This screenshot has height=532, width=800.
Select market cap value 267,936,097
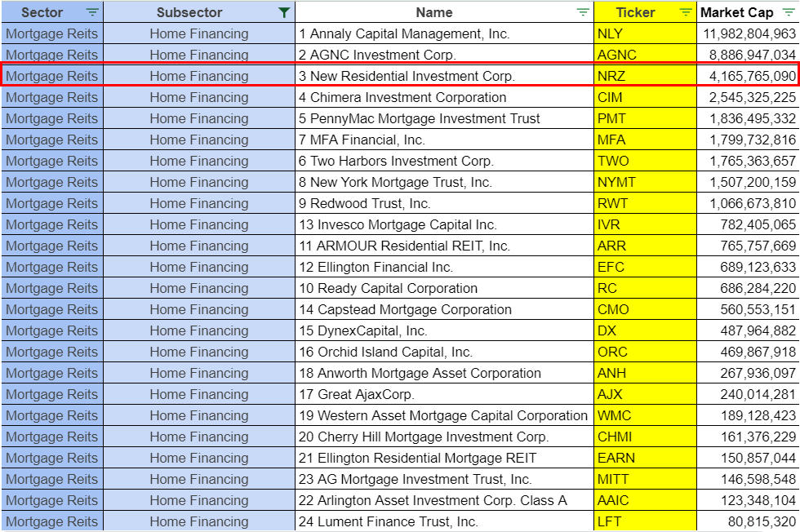tap(758, 374)
